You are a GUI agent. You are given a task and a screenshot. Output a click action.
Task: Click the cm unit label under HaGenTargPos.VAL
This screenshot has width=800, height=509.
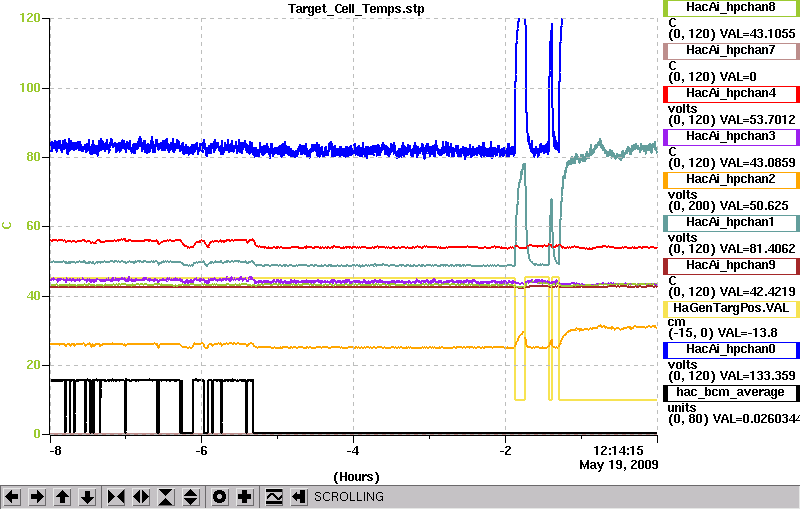[677, 322]
